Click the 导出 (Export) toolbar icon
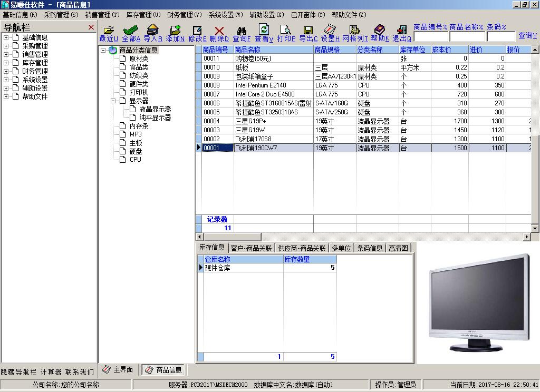The height and width of the screenshot is (392, 540). click(x=308, y=33)
